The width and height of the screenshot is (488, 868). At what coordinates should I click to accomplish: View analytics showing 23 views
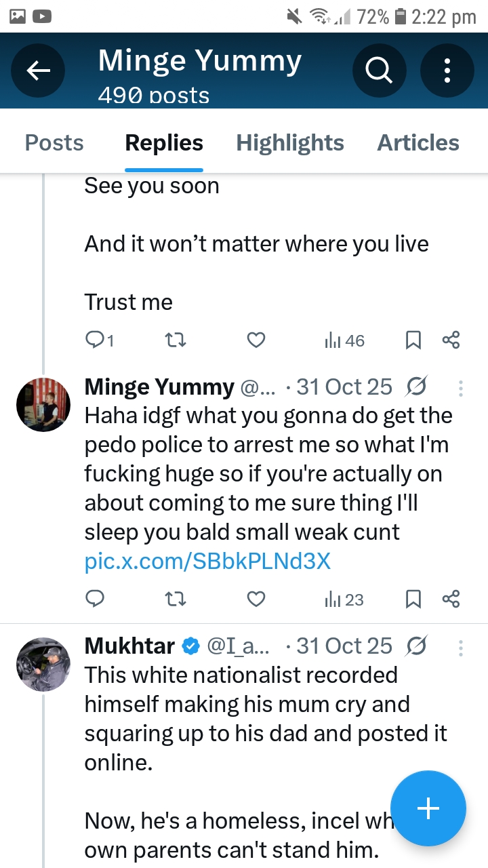coord(344,599)
